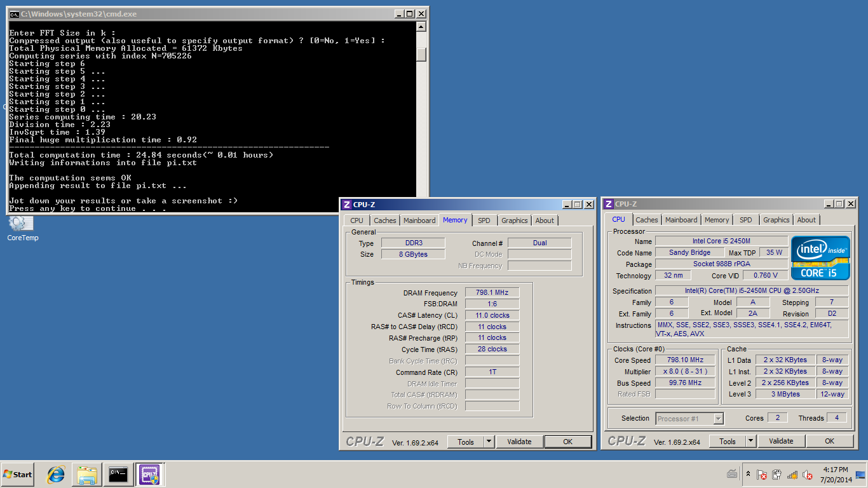
Task: Open Graphics tab in left CPU-Z window
Action: pyautogui.click(x=514, y=220)
